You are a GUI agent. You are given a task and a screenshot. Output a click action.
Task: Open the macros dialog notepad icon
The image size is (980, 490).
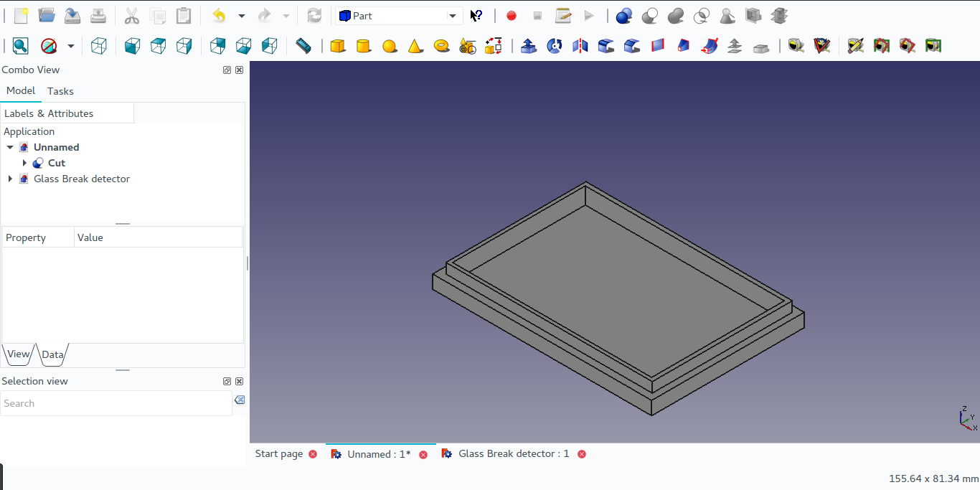(563, 16)
